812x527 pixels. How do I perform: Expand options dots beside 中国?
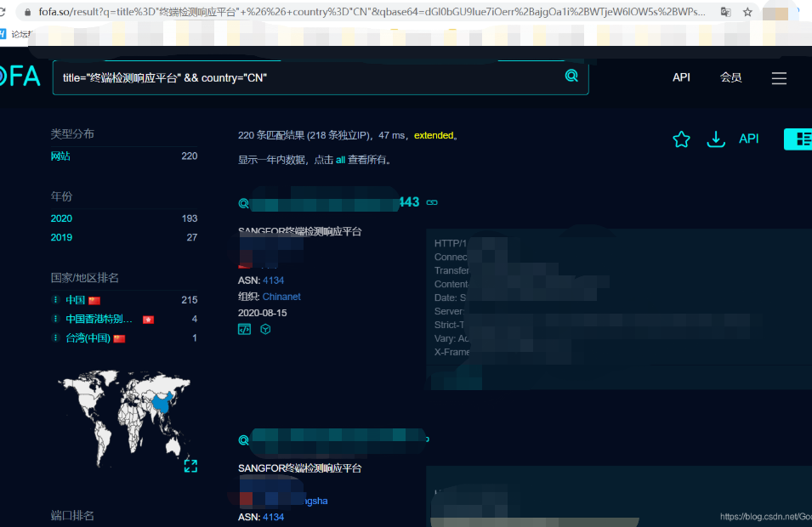click(55, 299)
